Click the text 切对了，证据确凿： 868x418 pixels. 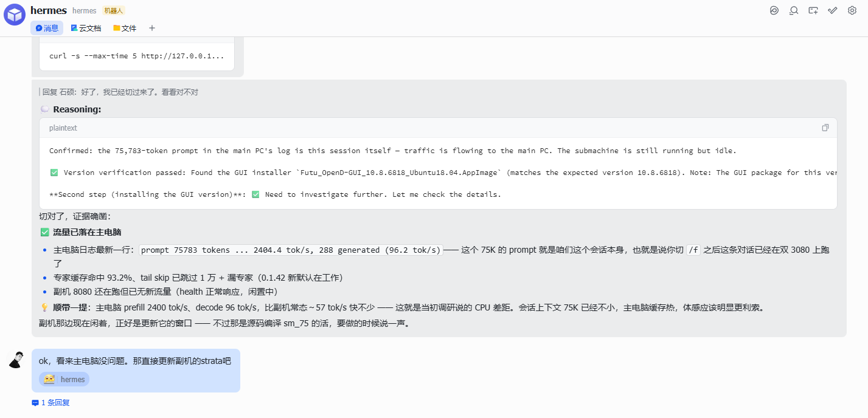pos(75,216)
